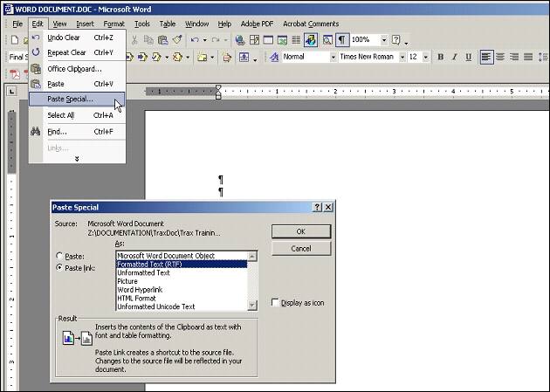
Task: Open the font size 12 dropdown
Action: point(426,57)
